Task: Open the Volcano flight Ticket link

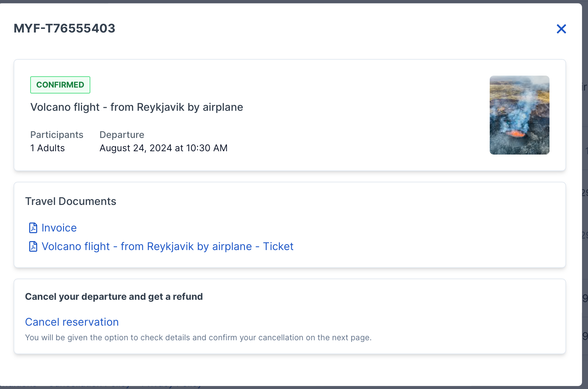Action: click(167, 246)
